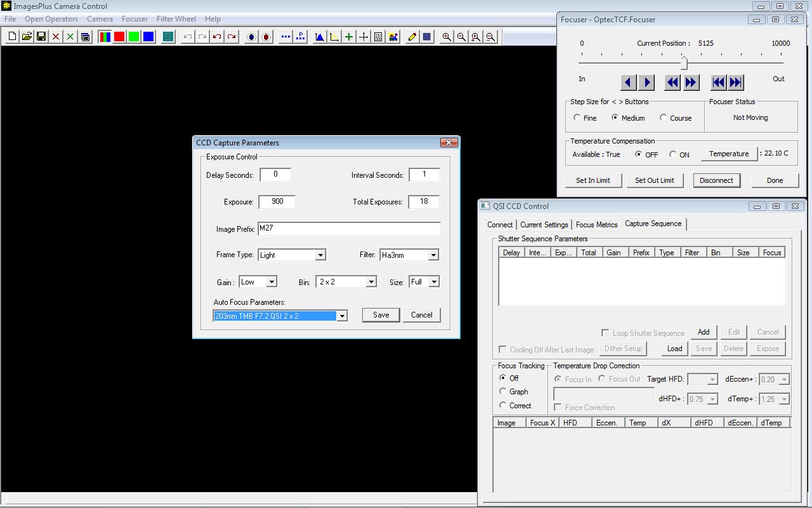812x508 pixels.
Task: Click Set In Limit button
Action: [593, 180]
